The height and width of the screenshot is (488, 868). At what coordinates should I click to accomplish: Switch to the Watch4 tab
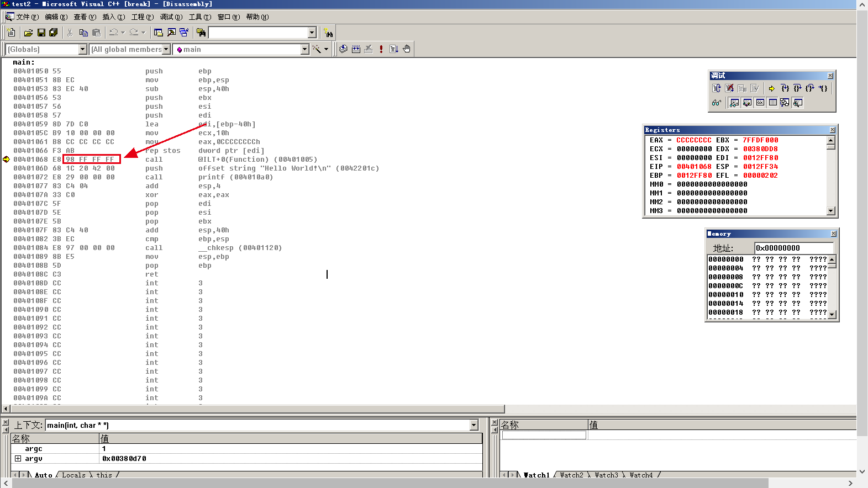pos(641,475)
